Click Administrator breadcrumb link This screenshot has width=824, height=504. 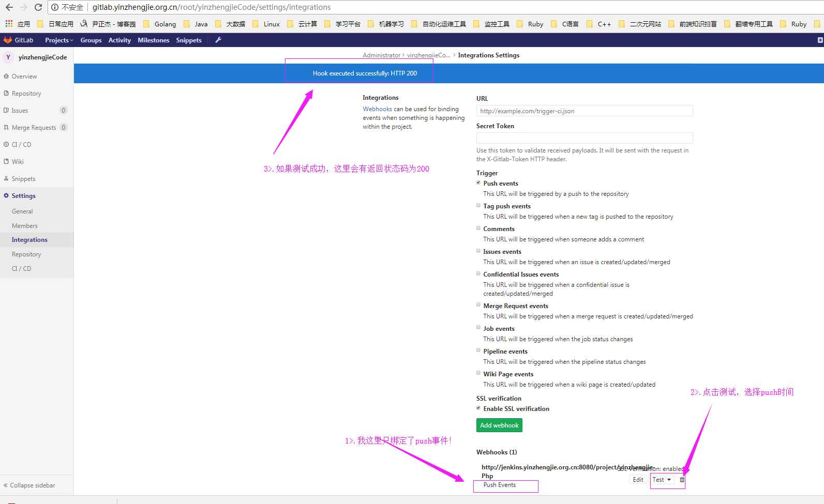pyautogui.click(x=381, y=55)
